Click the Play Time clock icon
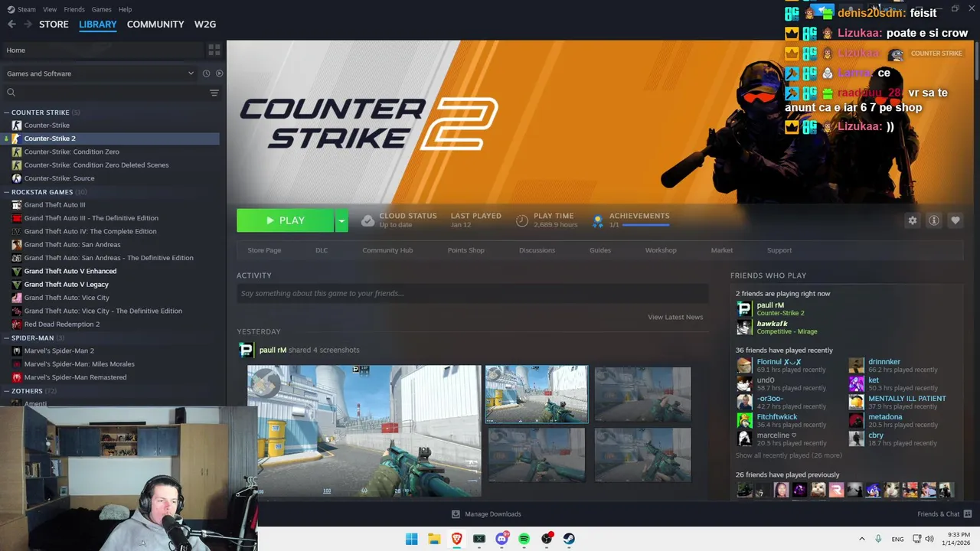 (522, 220)
